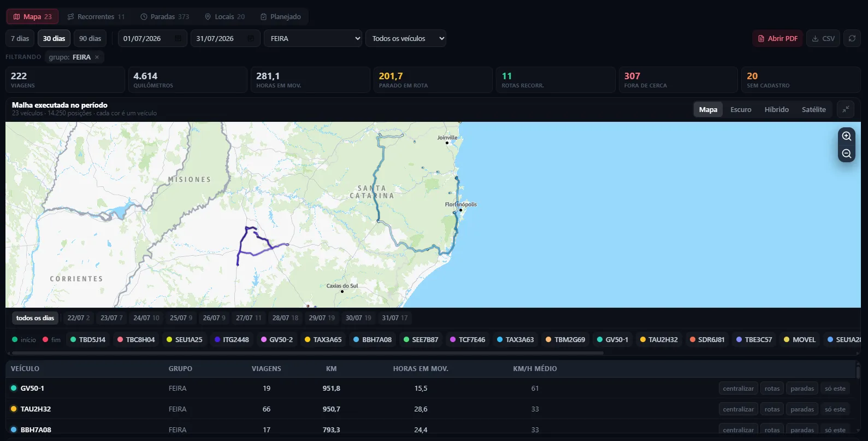Screen dimensions: 868x441
Task: Toggle vehicle TAX3A65 legend chip
Action: tap(323, 339)
